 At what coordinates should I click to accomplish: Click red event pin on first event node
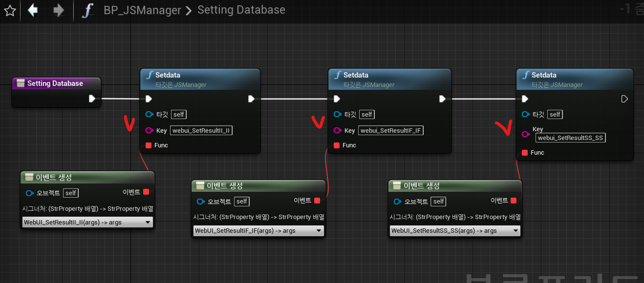146,192
